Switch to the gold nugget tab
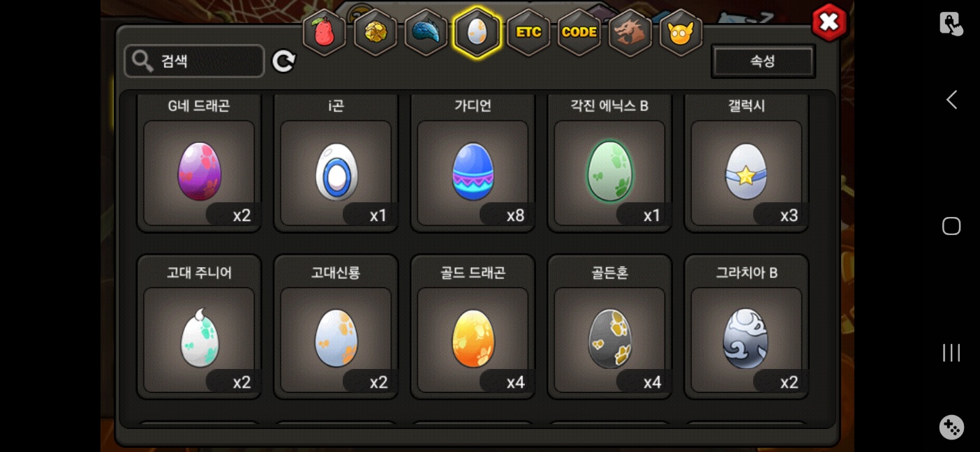 376,33
